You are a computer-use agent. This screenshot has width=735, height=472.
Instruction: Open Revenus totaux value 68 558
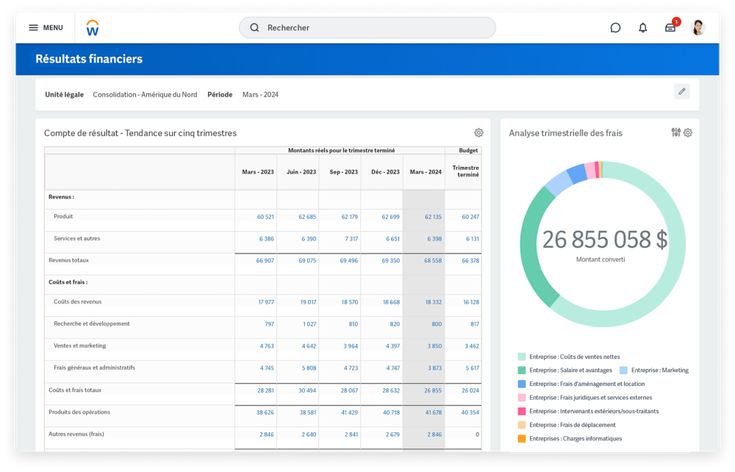click(432, 260)
